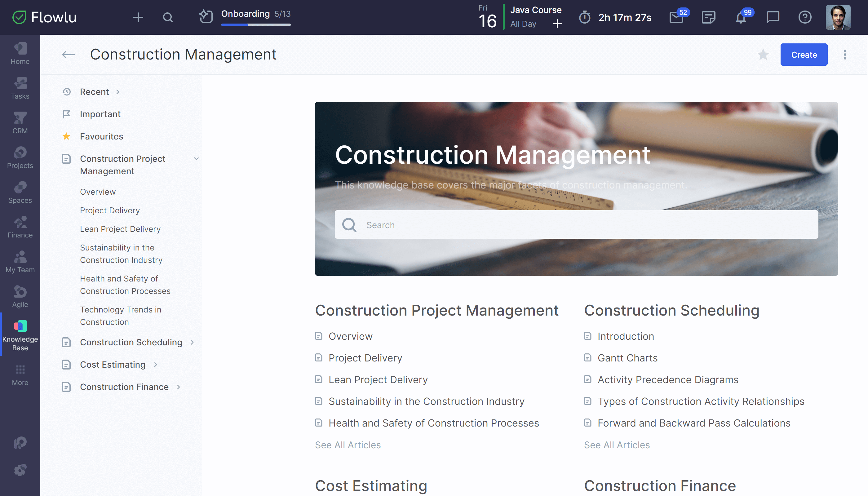The height and width of the screenshot is (496, 868).
Task: Click the Finance sidebar icon
Action: click(x=20, y=227)
